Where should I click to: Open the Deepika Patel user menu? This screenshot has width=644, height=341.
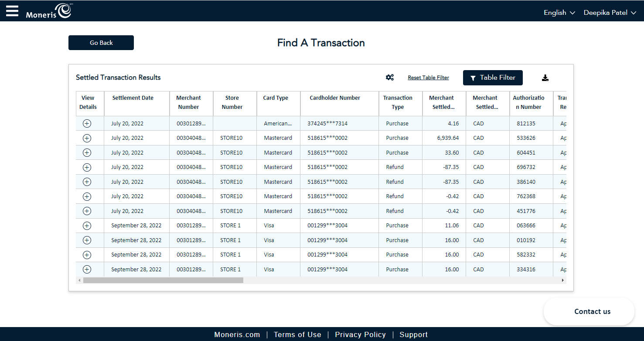coord(610,13)
